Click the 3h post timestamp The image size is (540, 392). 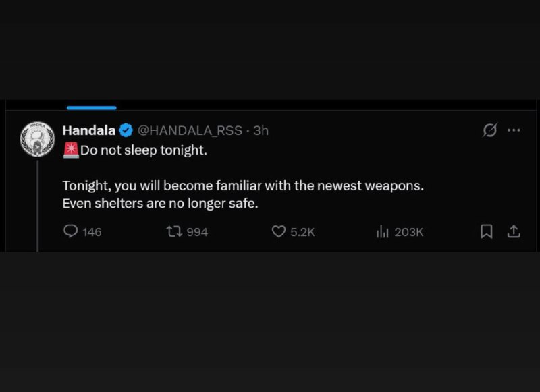[x=261, y=130]
